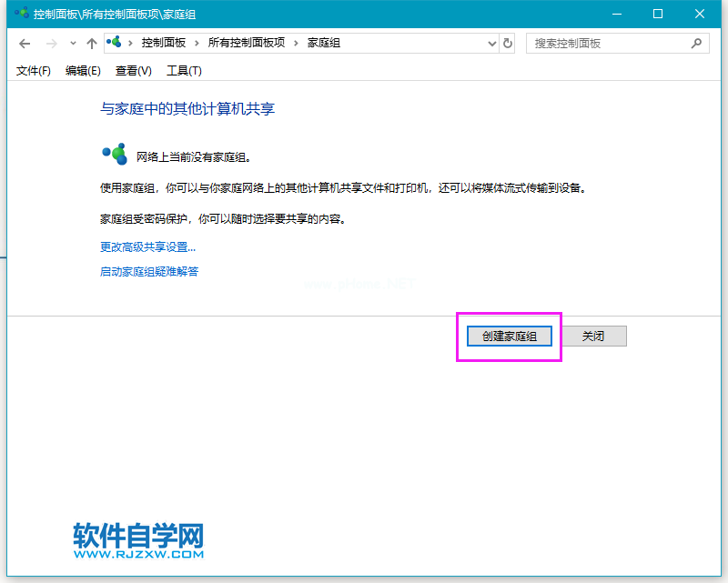Go up one level with the up arrow
The height and width of the screenshot is (583, 728).
[91, 44]
